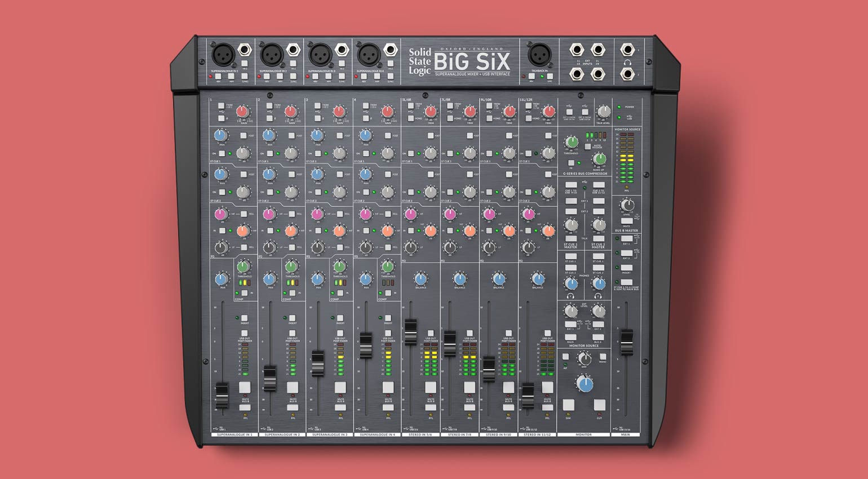This screenshot has height=479, width=868.
Task: Toggle the monitor MONO button
Action: pyautogui.click(x=603, y=357)
